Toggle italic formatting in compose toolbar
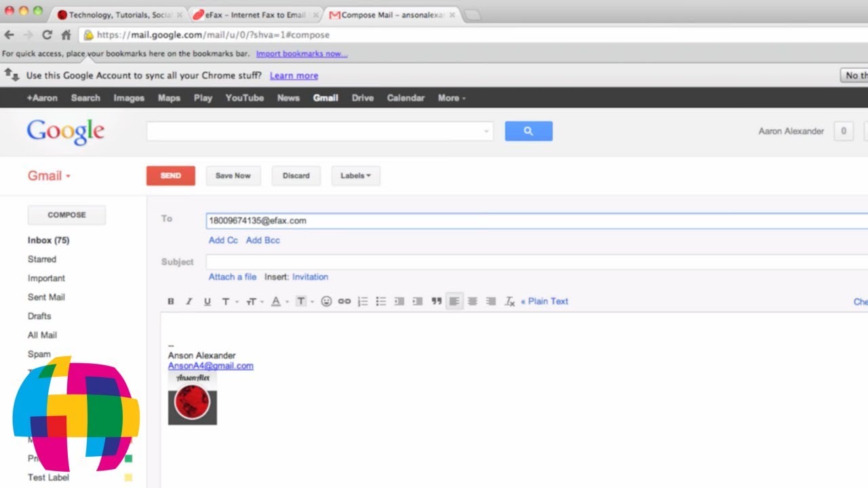The width and height of the screenshot is (868, 488). tap(189, 302)
